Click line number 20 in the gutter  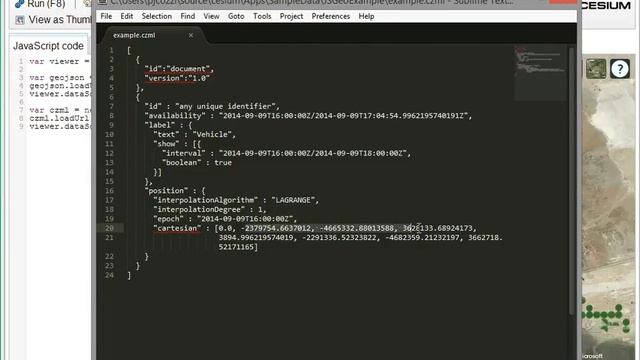coord(109,228)
